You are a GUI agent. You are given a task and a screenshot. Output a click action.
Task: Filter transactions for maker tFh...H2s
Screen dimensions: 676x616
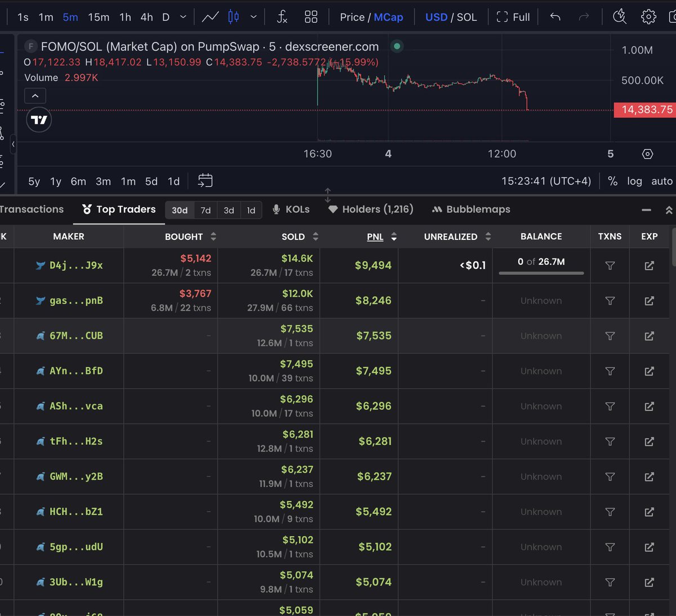coord(610,441)
